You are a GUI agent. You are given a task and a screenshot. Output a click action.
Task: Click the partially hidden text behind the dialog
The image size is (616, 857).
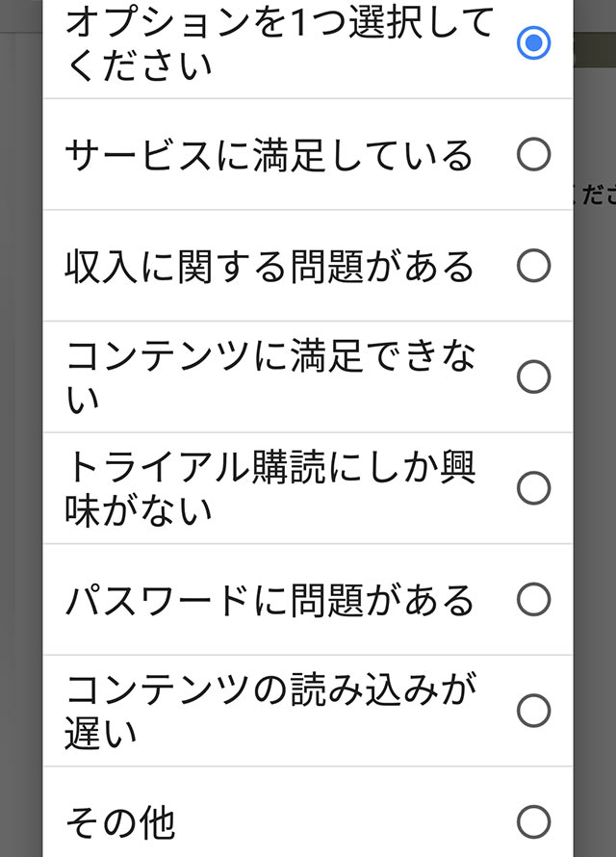pyautogui.click(x=598, y=195)
